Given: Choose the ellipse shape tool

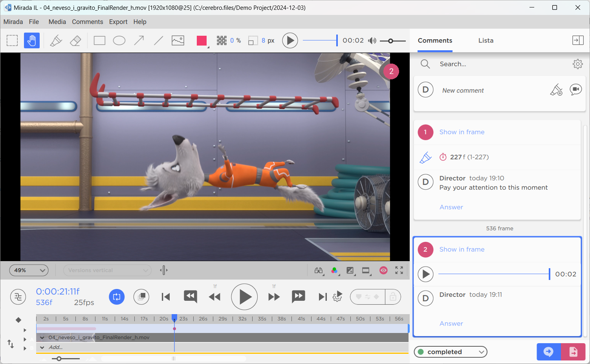Looking at the screenshot, I should click(119, 40).
